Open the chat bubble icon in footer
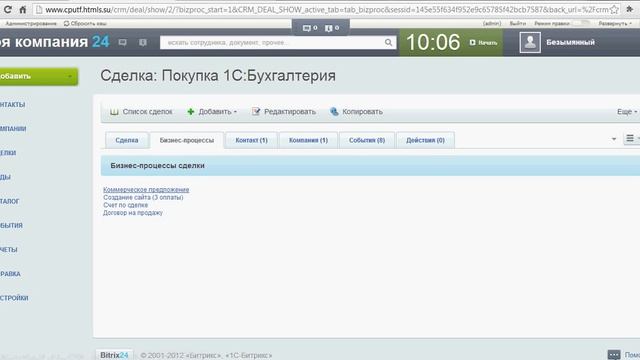The image size is (640, 360). click(x=614, y=355)
